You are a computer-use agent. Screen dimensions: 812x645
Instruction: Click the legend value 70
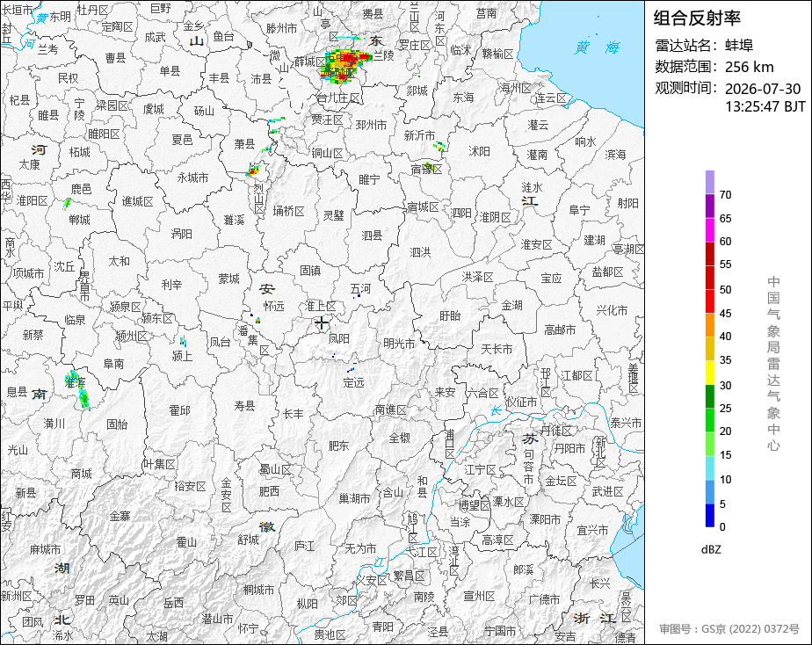point(726,194)
